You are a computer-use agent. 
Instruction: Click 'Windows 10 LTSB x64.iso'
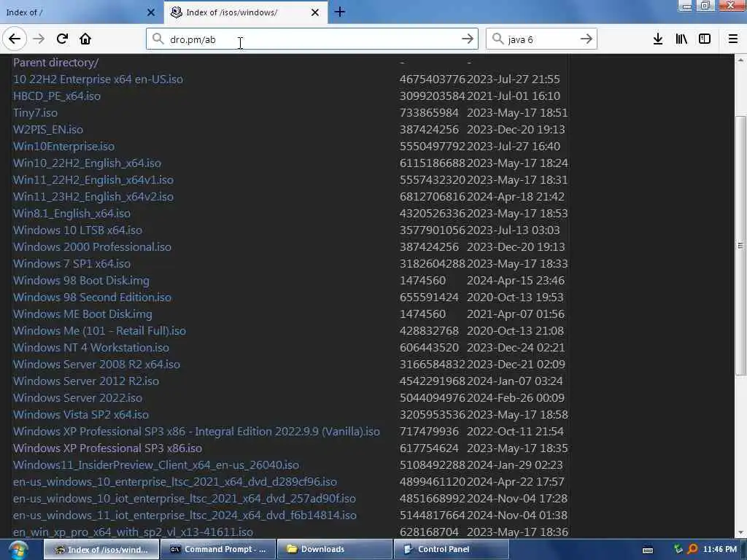(77, 230)
